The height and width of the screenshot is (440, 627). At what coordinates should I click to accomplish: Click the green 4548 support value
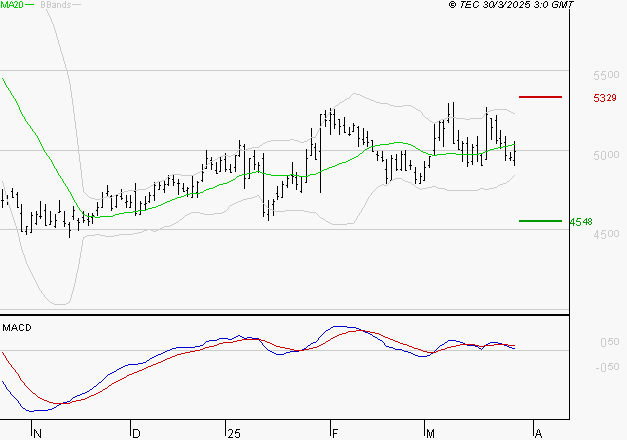tap(581, 222)
